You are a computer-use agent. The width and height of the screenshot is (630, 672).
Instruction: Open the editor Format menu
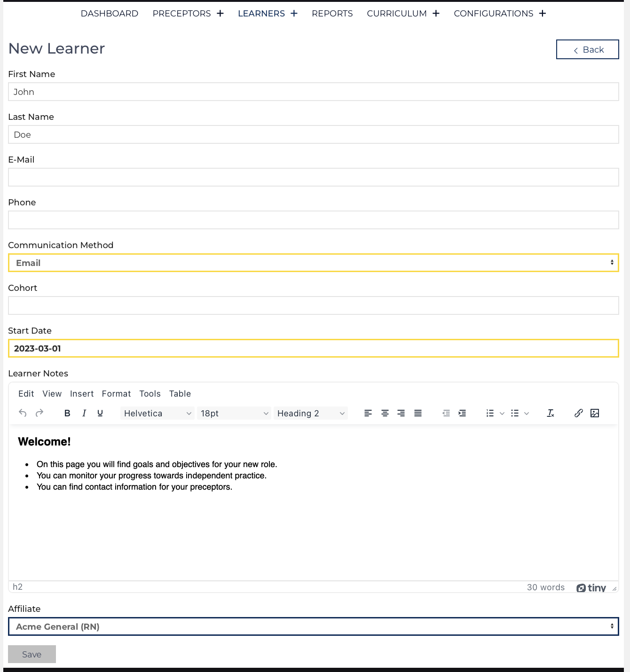(x=117, y=394)
